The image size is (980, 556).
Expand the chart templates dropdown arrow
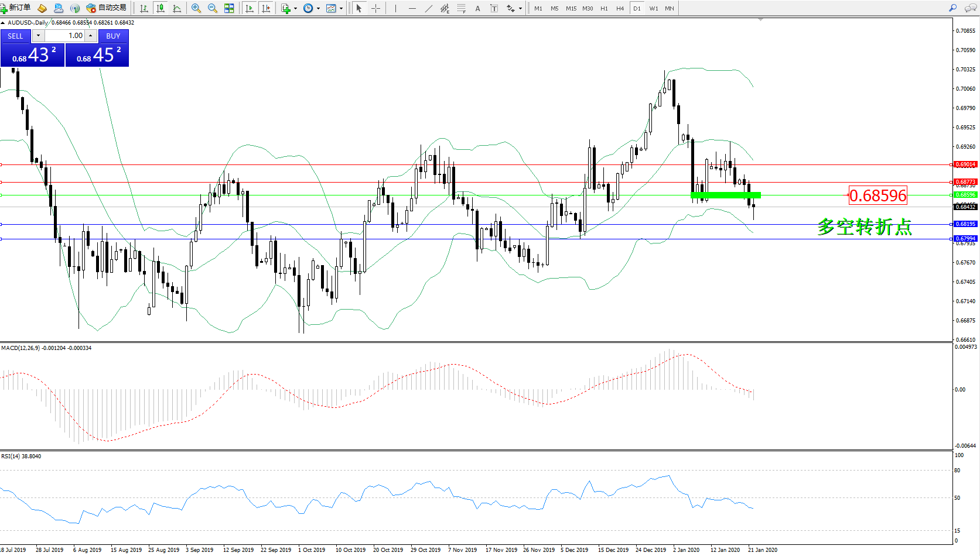pyautogui.click(x=341, y=8)
